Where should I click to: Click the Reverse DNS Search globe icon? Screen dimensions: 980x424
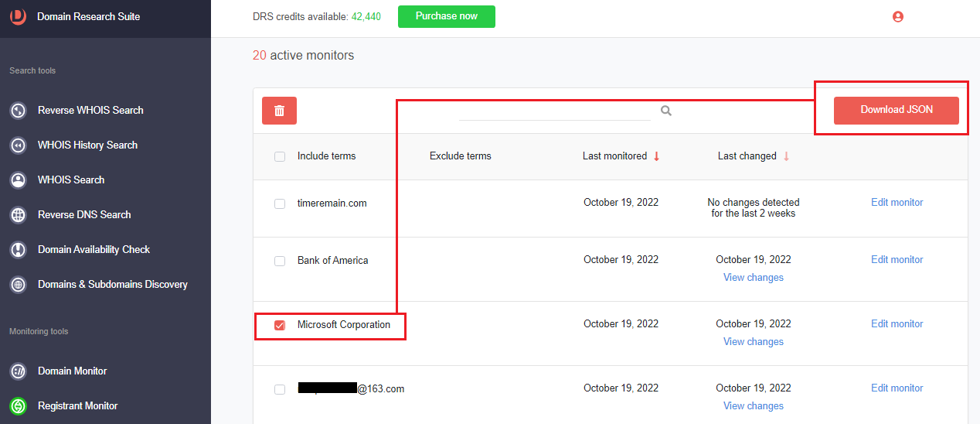click(x=18, y=215)
